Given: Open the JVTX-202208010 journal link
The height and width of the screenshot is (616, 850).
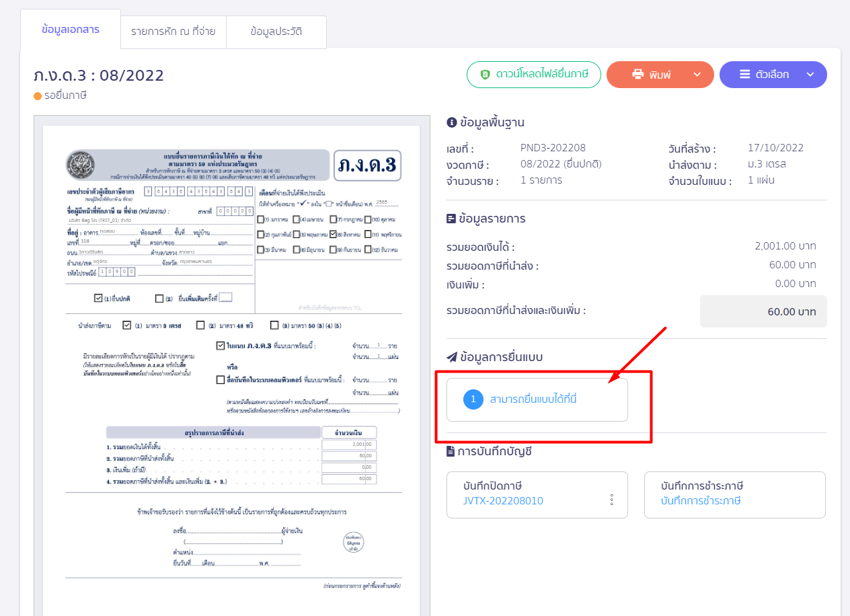Looking at the screenshot, I should click(x=504, y=501).
